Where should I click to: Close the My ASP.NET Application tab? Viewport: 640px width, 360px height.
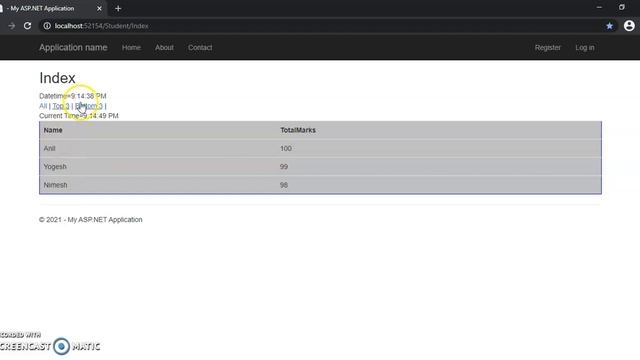click(99, 8)
